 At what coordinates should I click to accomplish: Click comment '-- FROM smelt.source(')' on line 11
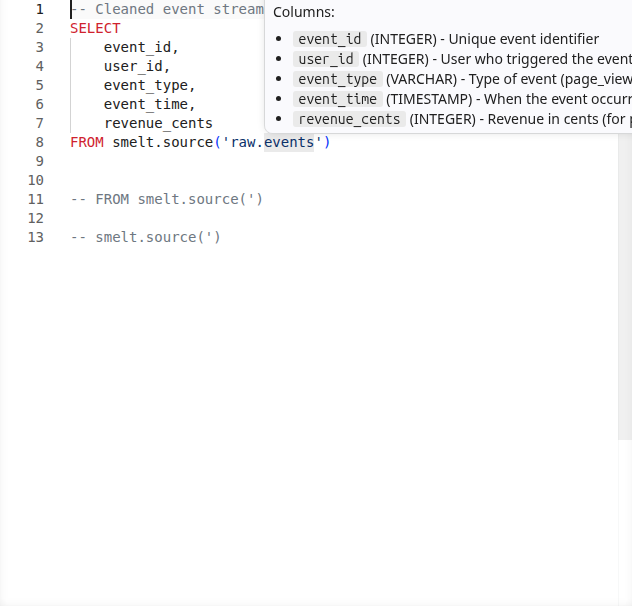(166, 199)
